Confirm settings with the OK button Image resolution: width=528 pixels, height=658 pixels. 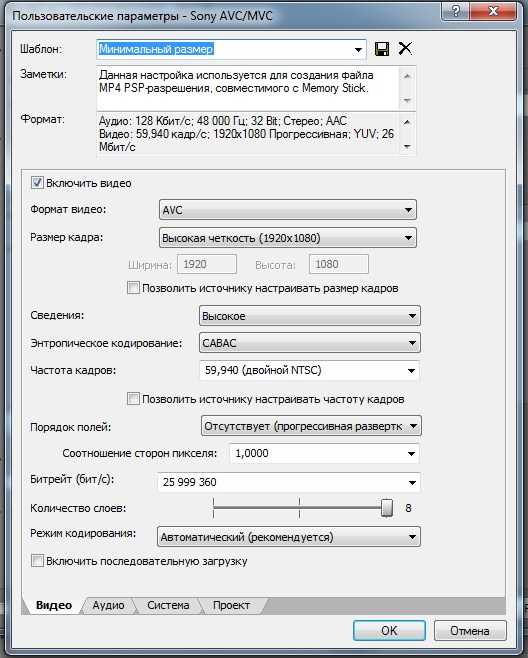coord(389,630)
